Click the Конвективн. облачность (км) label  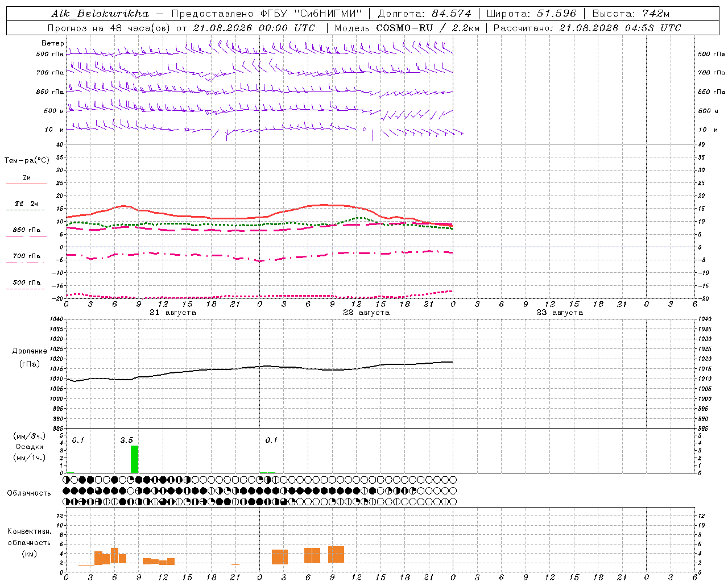click(29, 542)
